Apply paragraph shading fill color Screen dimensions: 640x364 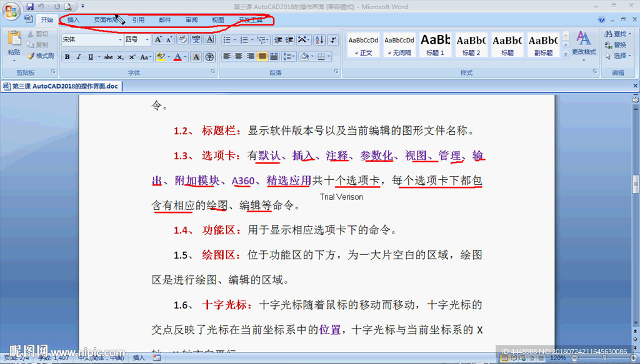(304, 57)
